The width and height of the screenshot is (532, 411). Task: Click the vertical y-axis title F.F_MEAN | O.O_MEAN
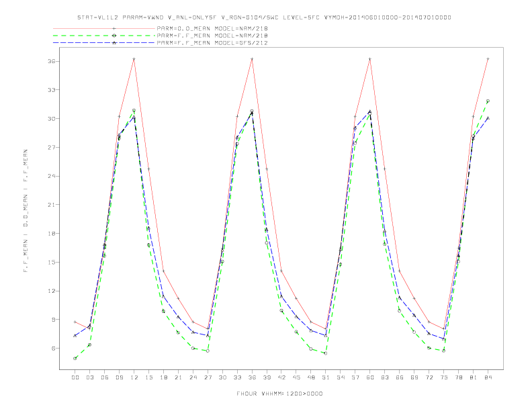[x=26, y=211]
